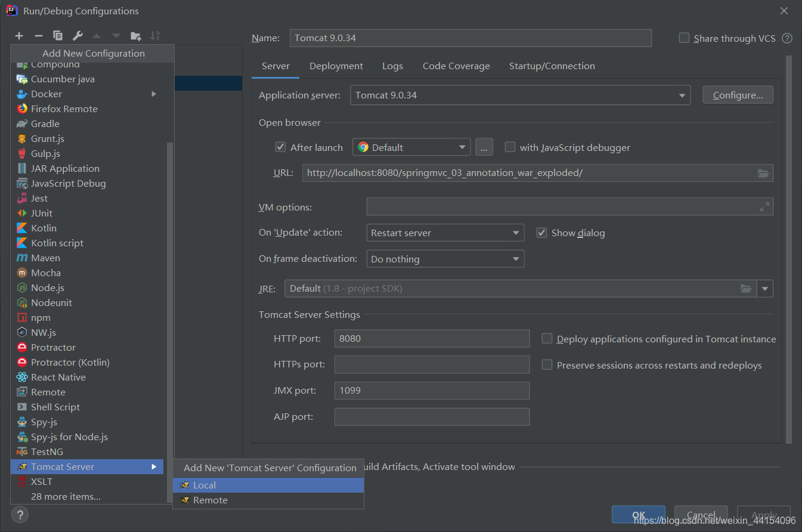Expand the Docker submenu

(x=87, y=94)
